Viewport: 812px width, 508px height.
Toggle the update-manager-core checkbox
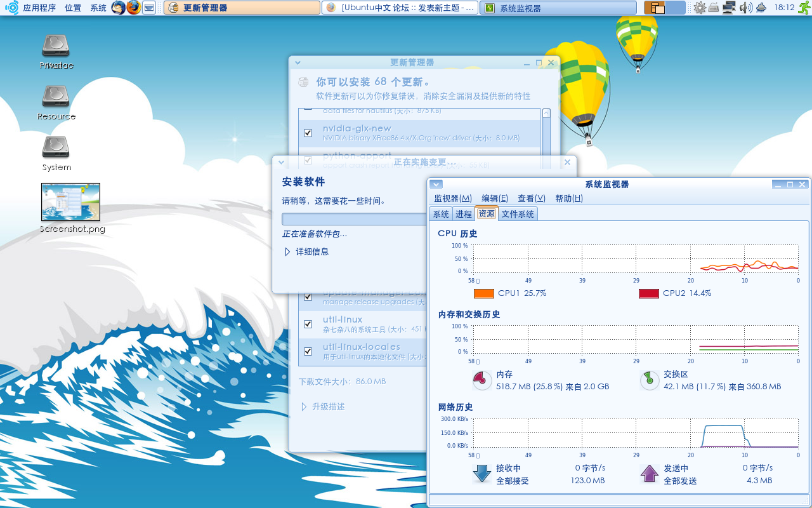click(x=308, y=297)
